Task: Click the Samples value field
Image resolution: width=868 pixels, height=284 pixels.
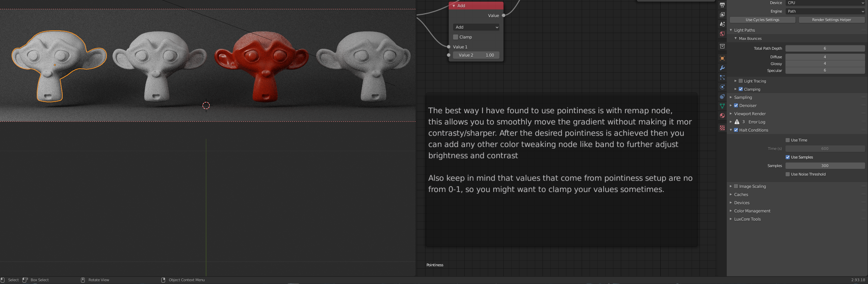Action: point(824,166)
